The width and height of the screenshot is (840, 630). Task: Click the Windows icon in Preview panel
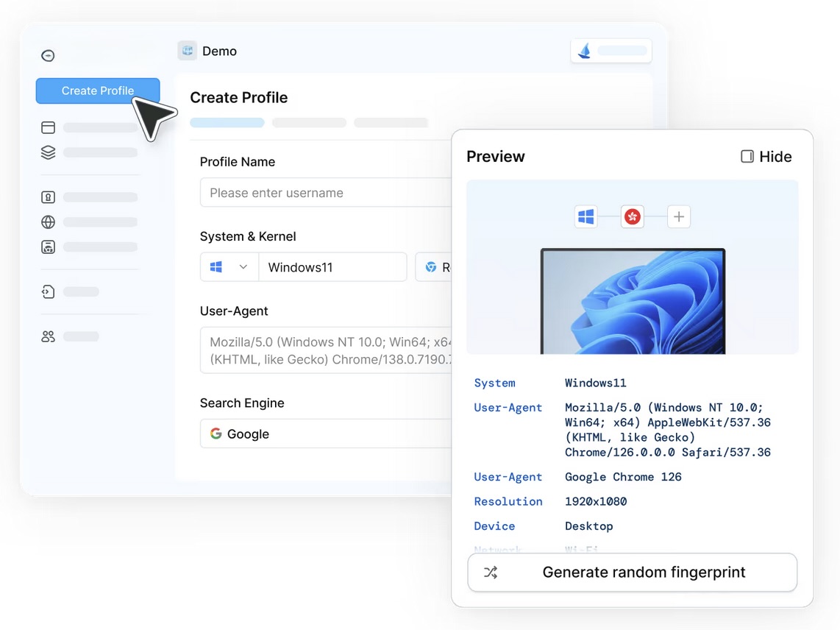585,216
